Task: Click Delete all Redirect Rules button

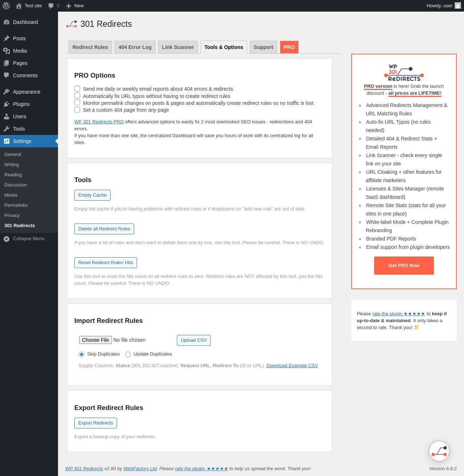Action: click(104, 229)
